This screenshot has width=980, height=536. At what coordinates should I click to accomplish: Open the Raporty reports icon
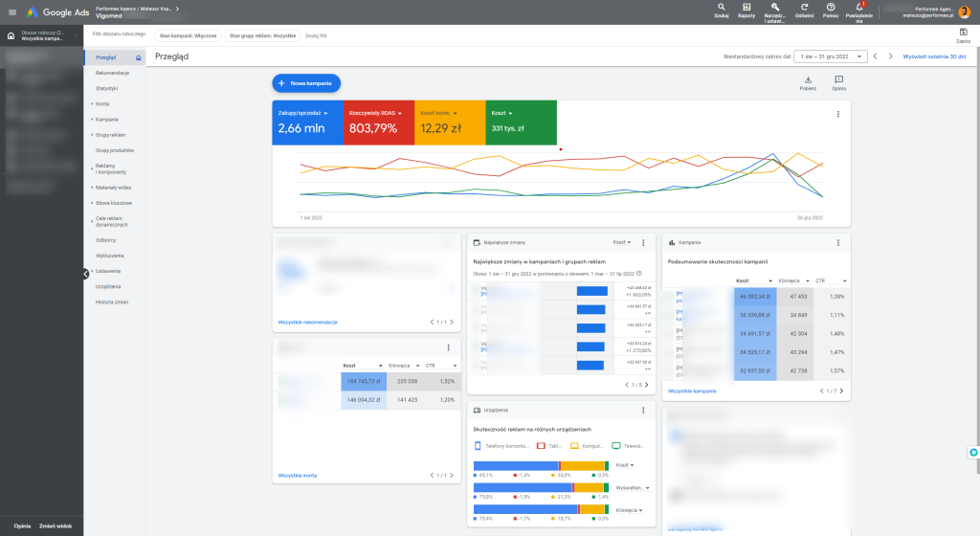click(746, 8)
